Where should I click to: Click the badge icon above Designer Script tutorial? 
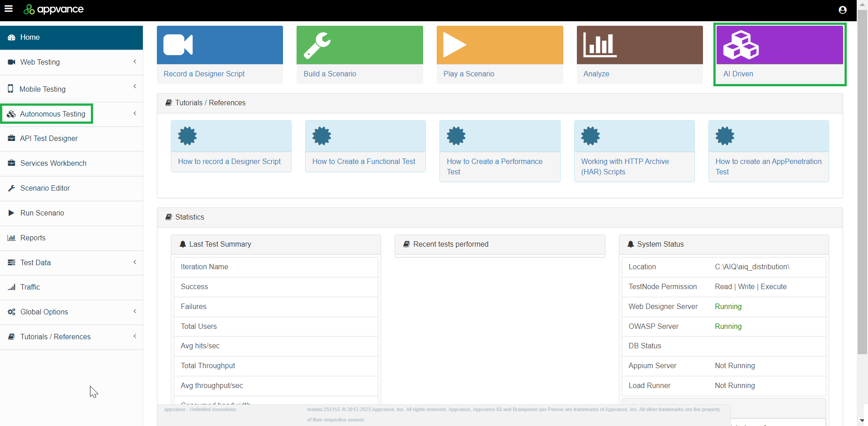click(187, 136)
